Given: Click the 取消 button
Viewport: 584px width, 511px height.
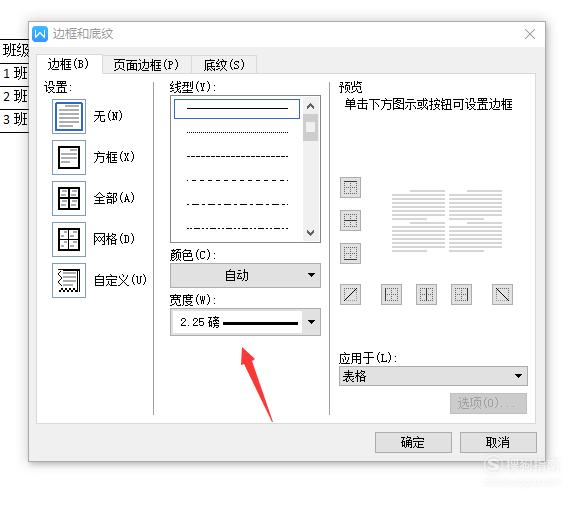Looking at the screenshot, I should coord(498,442).
